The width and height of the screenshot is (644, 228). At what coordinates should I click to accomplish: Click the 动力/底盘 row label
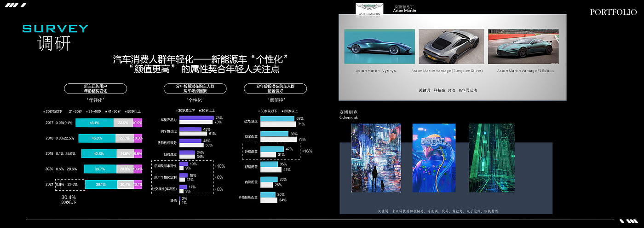[250, 122]
